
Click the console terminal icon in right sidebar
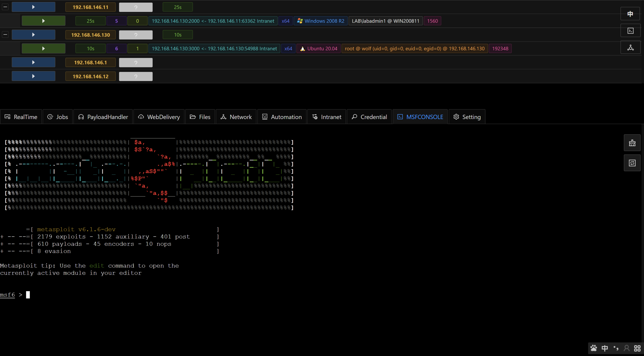(x=630, y=31)
